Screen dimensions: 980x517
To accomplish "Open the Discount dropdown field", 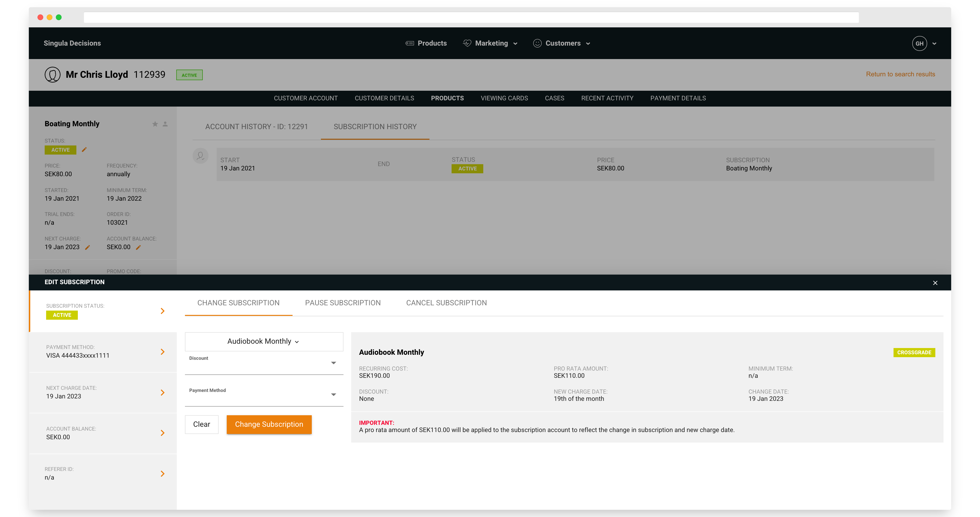I will pos(264,363).
